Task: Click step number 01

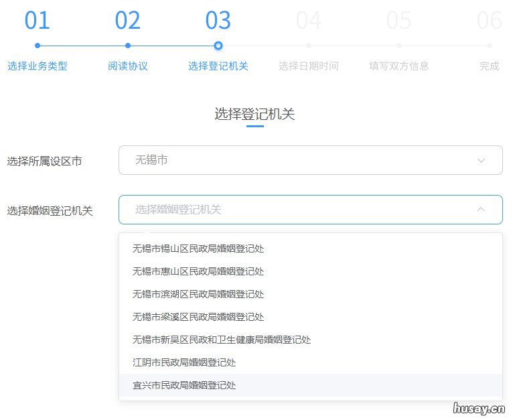Action: click(x=37, y=20)
